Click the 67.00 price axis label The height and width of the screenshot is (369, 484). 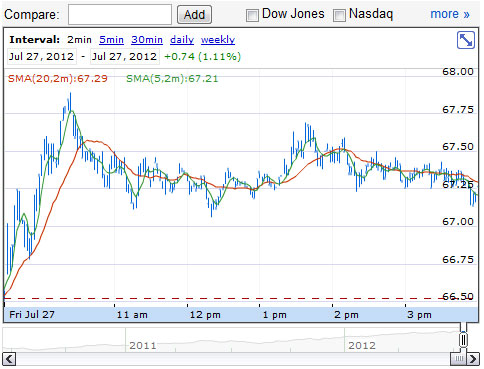[x=458, y=222]
